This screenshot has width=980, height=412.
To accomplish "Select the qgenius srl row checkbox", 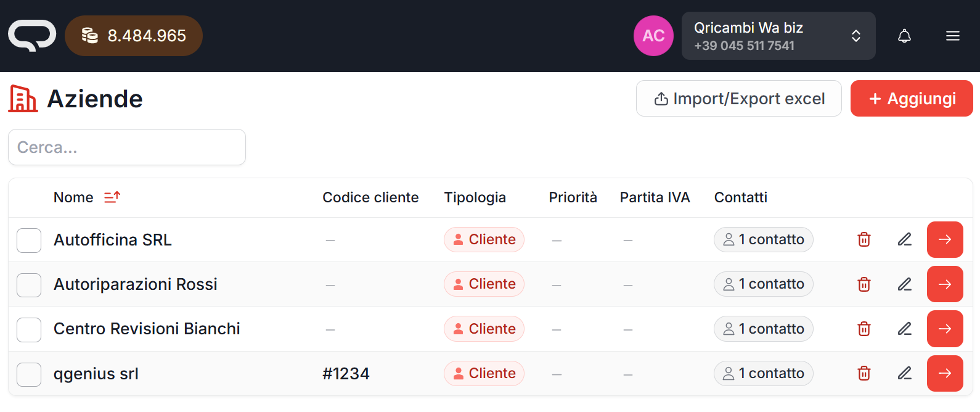I will click(x=29, y=374).
